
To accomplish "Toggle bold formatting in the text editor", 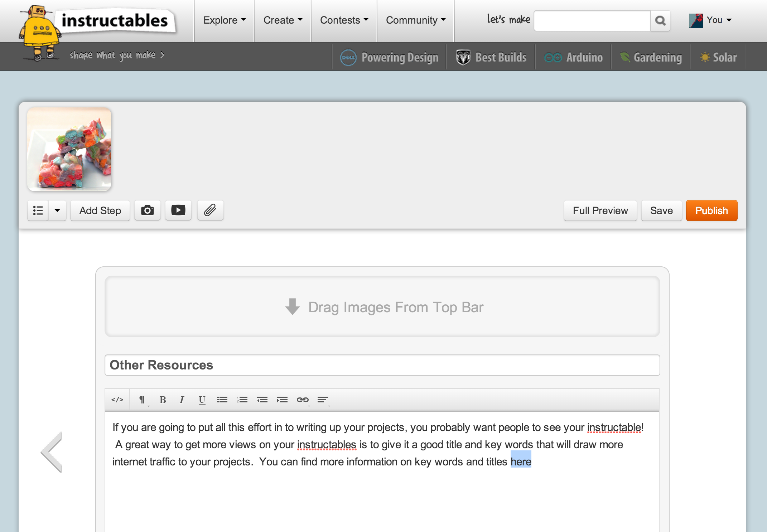I will tap(163, 400).
